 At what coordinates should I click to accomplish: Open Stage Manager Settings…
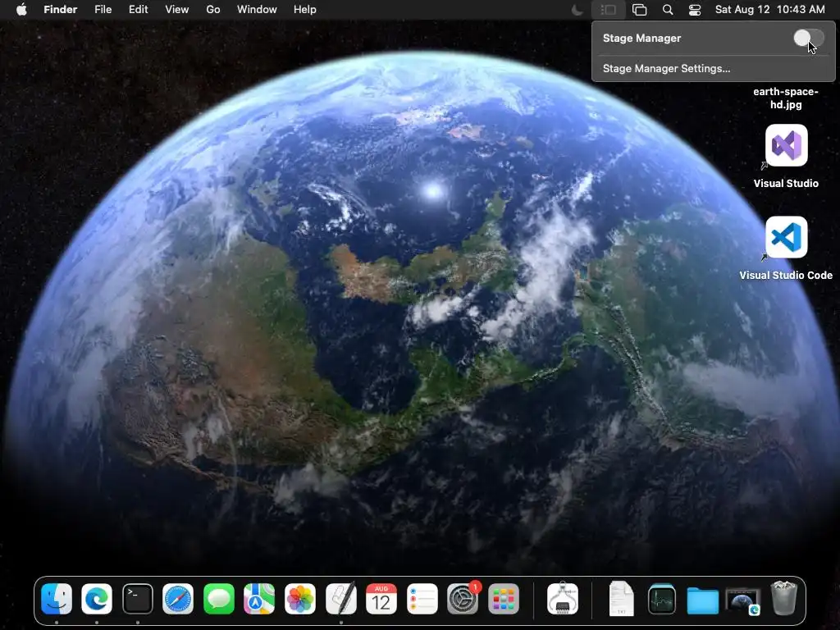666,69
